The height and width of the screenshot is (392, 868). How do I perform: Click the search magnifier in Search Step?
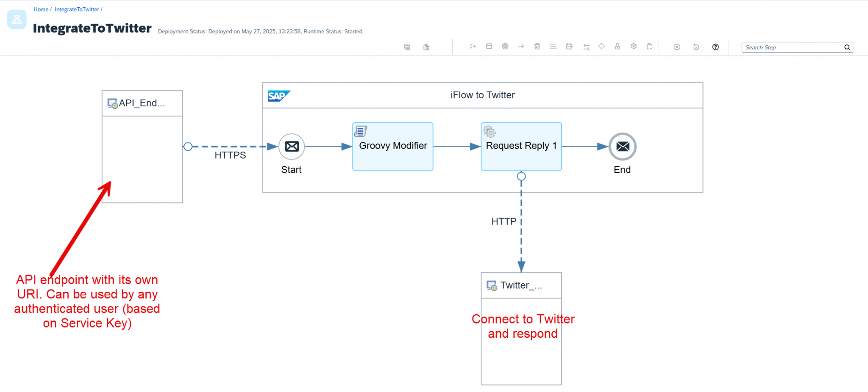pyautogui.click(x=847, y=47)
